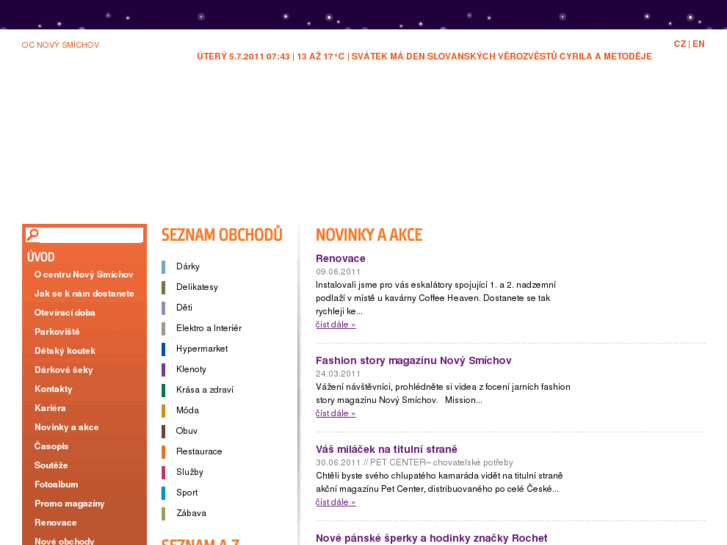The width and height of the screenshot is (727, 545).
Task: Open the Klenoty category
Action: pos(191,369)
